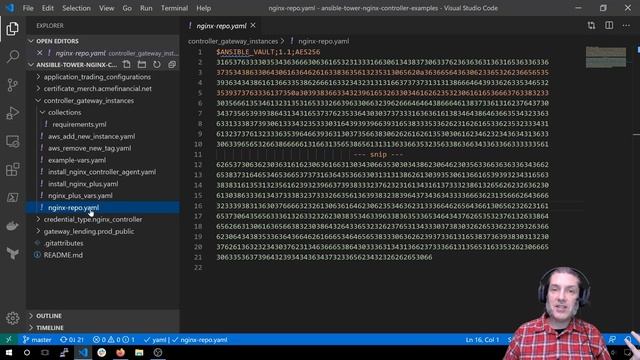Open example-vars.yaml file
This screenshot has width=640, height=360.
[x=77, y=160]
